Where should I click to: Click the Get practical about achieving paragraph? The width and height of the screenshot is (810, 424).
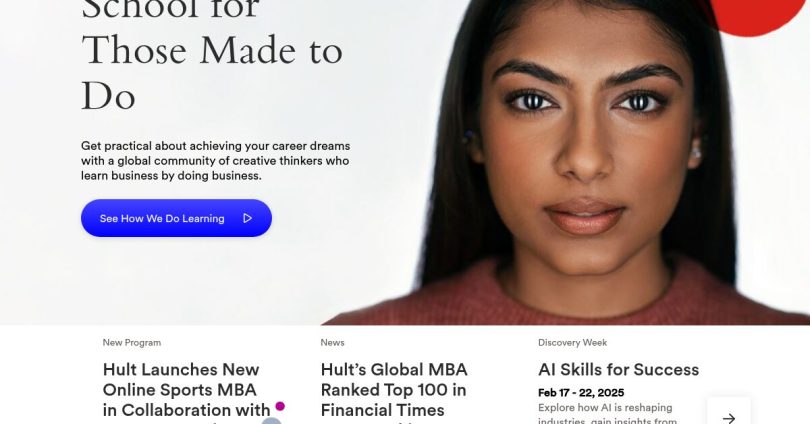click(215, 161)
